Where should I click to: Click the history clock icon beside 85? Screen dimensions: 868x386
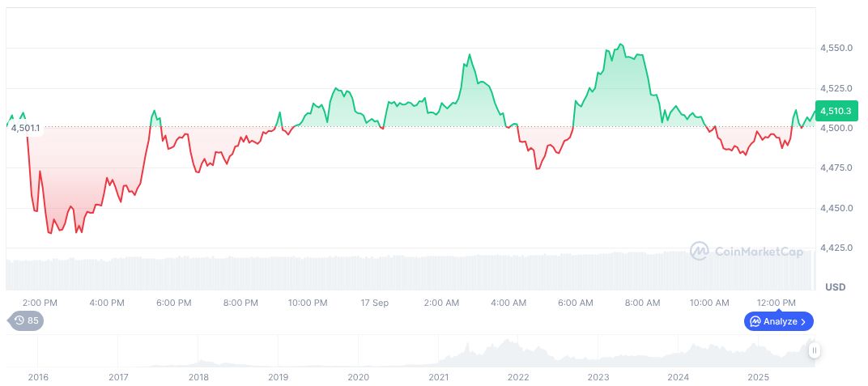coord(19,321)
